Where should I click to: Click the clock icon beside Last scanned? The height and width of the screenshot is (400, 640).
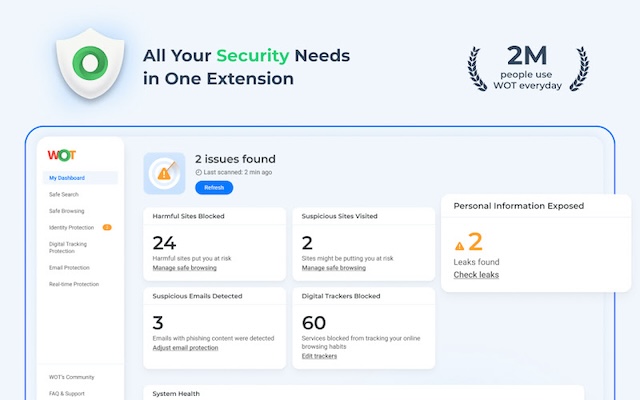[x=198, y=172]
